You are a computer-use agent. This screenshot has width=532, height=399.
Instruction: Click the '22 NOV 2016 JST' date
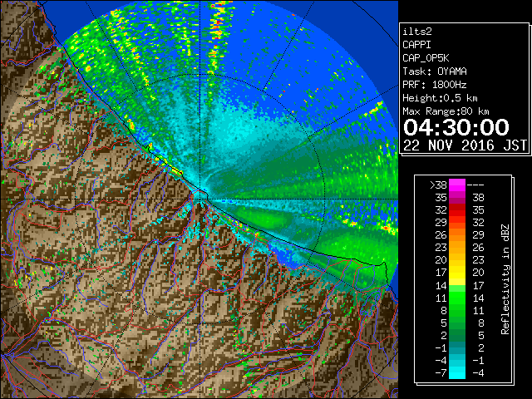(x=465, y=145)
